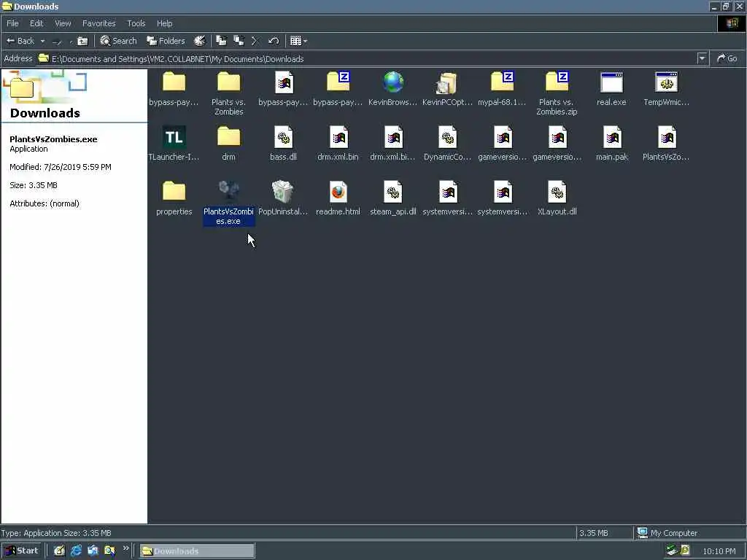The image size is (747, 560).
Task: Click the My Computer status bar zone
Action: (689, 533)
